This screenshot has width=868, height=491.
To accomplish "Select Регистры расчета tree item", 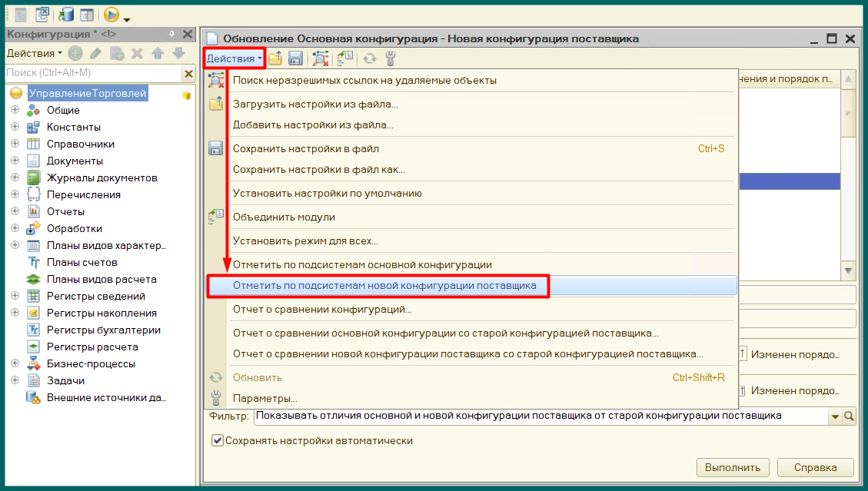I will [x=92, y=347].
